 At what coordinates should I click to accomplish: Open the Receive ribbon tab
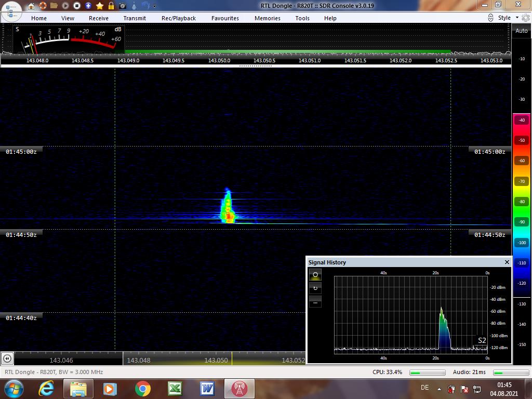[x=99, y=18]
